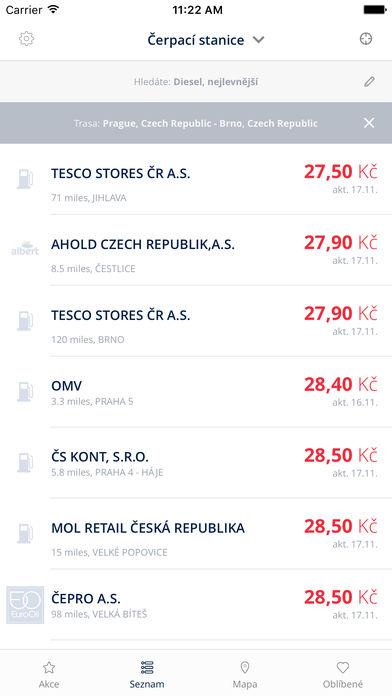This screenshot has width=392, height=696.
Task: Select the Seznam list tab
Action: click(x=147, y=675)
